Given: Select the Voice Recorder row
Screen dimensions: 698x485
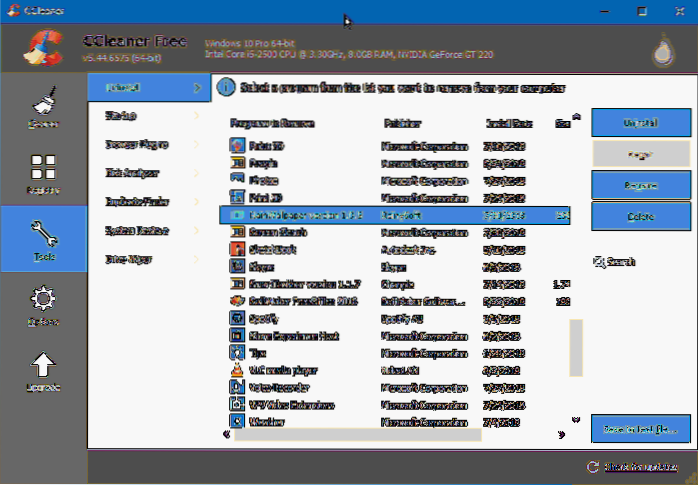Looking at the screenshot, I should (x=395, y=387).
